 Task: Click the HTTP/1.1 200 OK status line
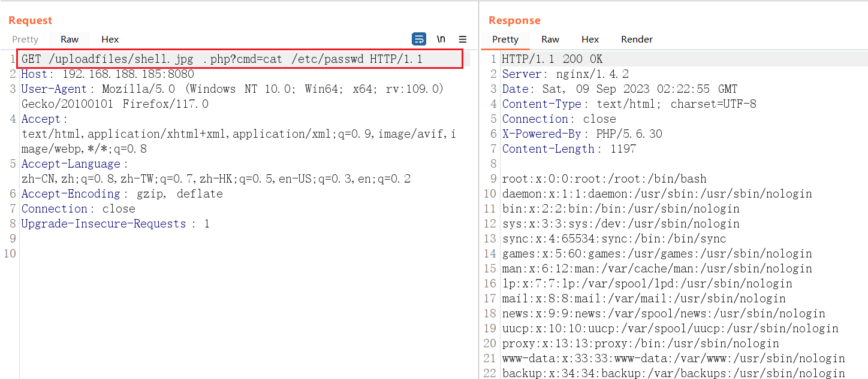point(552,59)
